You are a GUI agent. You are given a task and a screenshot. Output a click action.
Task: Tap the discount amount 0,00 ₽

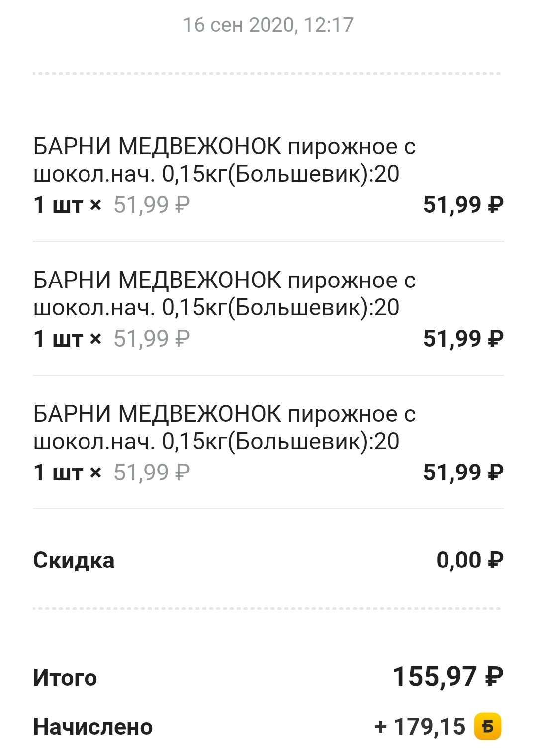coord(470,561)
